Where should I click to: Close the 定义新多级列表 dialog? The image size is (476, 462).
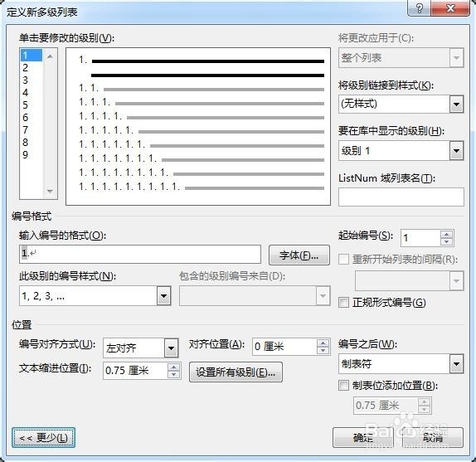[450, 8]
